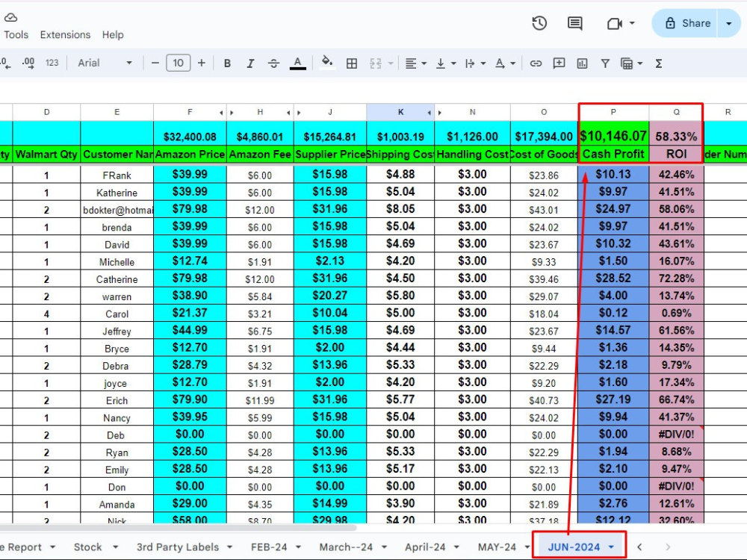Create a filter funnel icon
Viewport: 747px width, 560px height.
pos(605,63)
